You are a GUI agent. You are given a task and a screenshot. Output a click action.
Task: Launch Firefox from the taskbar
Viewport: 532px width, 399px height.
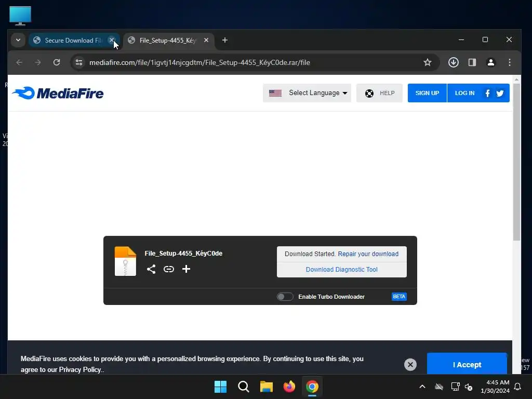pyautogui.click(x=289, y=387)
